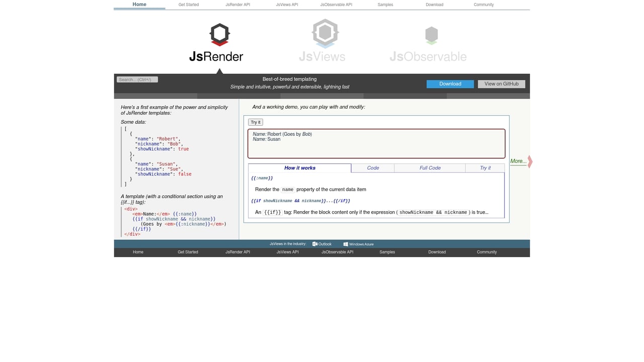Click the JsRender hexagon logo
The height and width of the screenshot is (362, 644).
[218, 34]
